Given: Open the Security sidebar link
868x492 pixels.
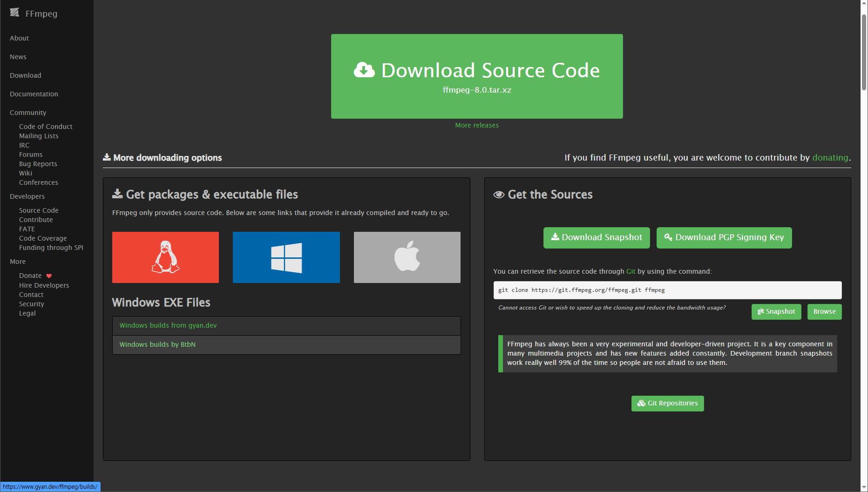Looking at the screenshot, I should [32, 304].
